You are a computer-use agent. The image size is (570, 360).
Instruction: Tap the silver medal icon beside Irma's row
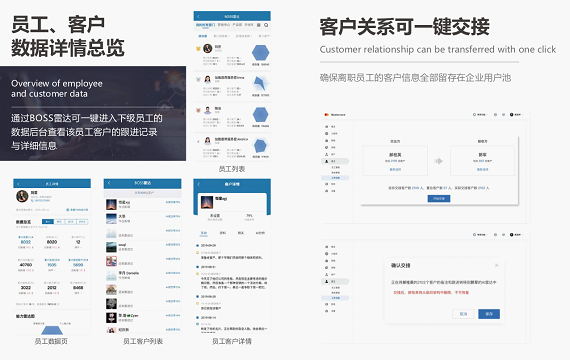click(x=198, y=79)
